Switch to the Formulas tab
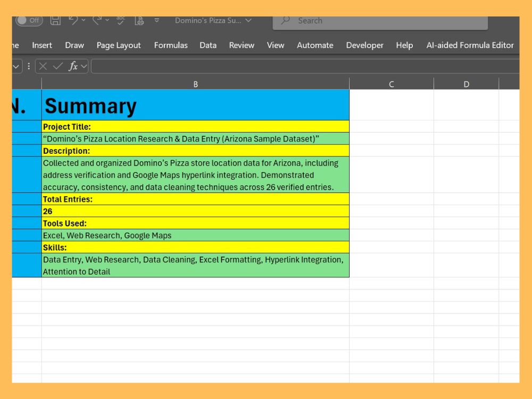Screen dimensions: 532x399 tap(171, 45)
